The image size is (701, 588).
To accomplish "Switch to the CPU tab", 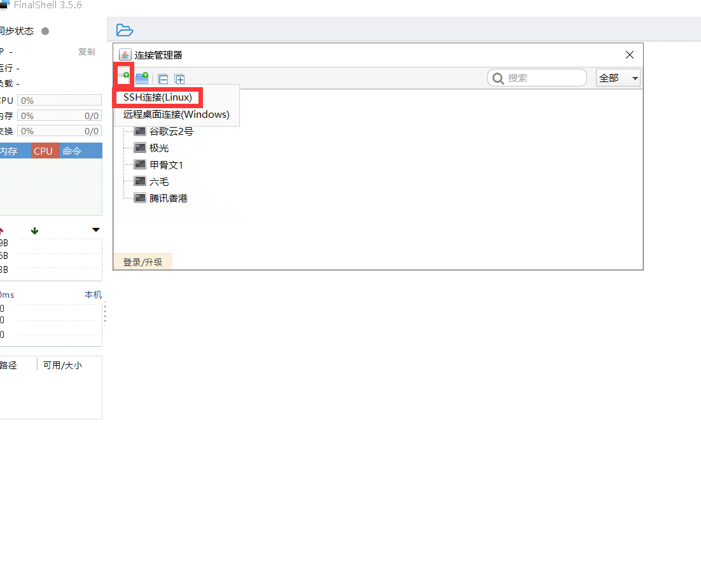I will tap(43, 151).
